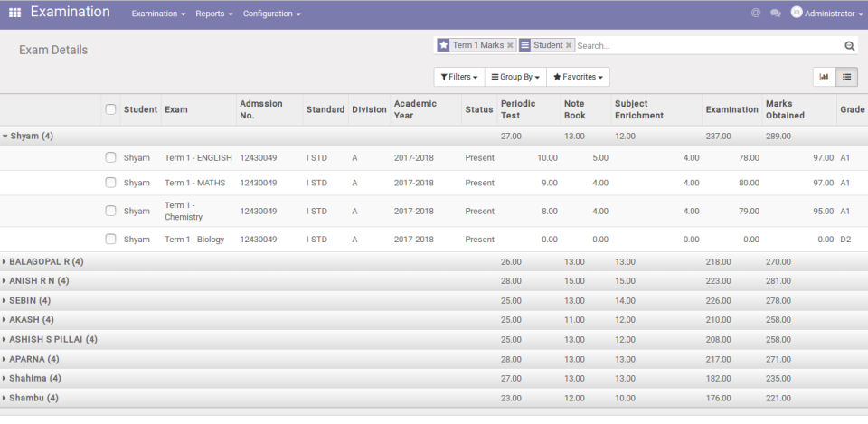Remove the Student group tag
This screenshot has height=424, width=868.
coord(569,45)
